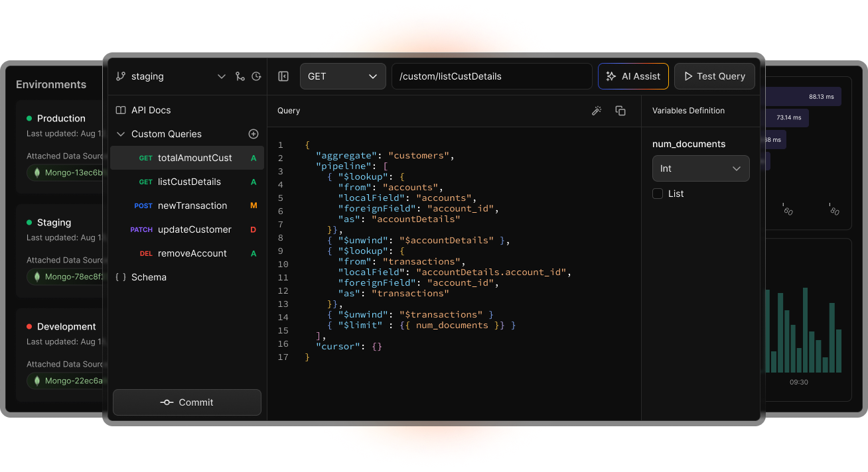
Task: Collapse the Custom Queries section
Action: pos(121,134)
